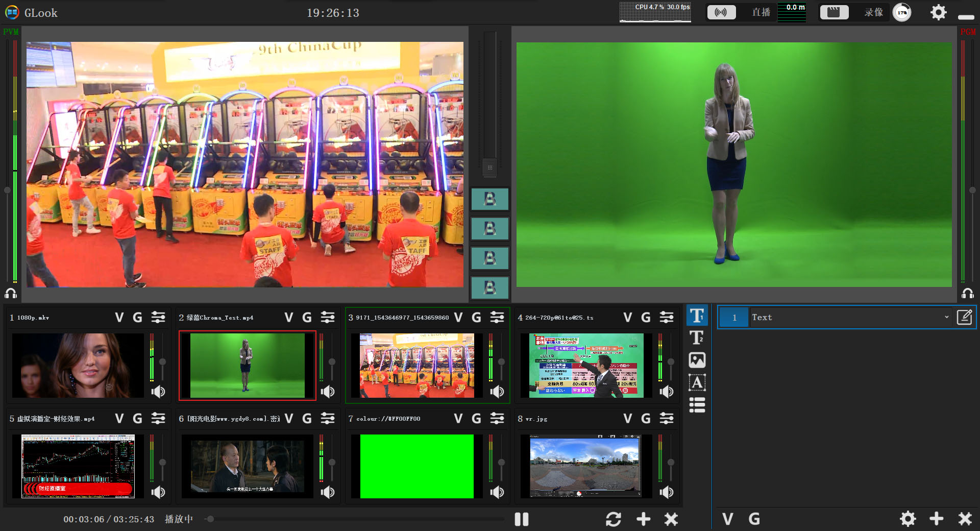
Task: Open the mixer settings for source 1 1080p.mkv
Action: [158, 318]
